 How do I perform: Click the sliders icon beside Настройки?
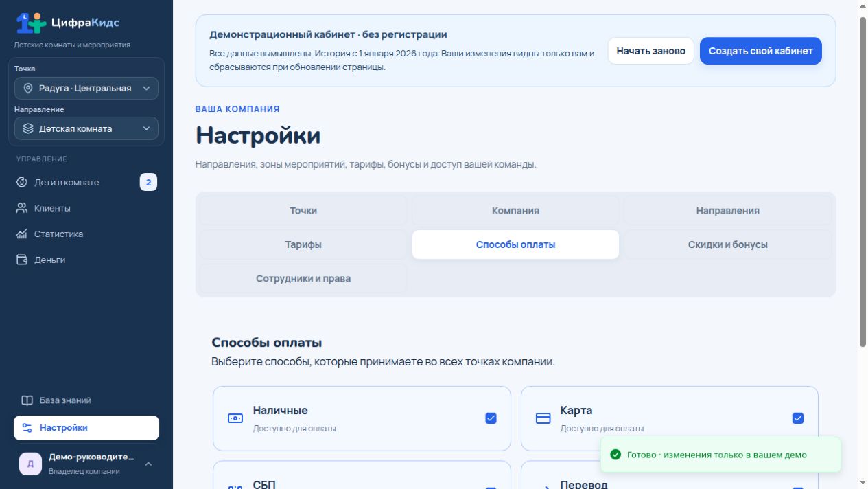coord(27,427)
